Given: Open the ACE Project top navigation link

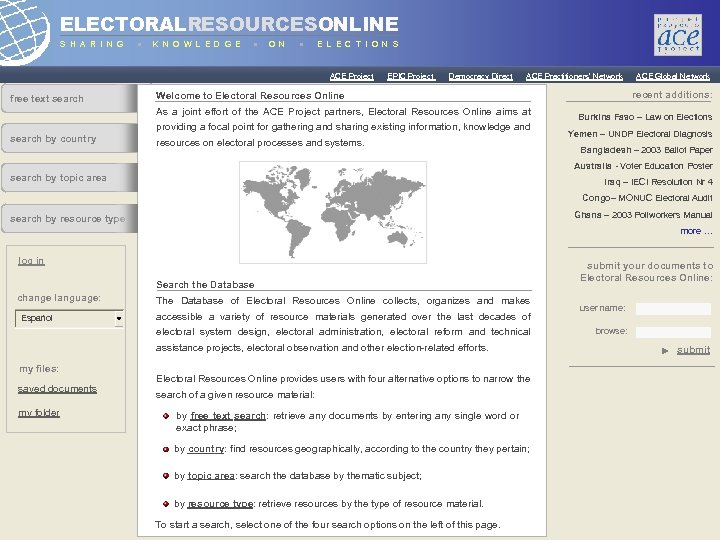Looking at the screenshot, I should click(x=352, y=76).
